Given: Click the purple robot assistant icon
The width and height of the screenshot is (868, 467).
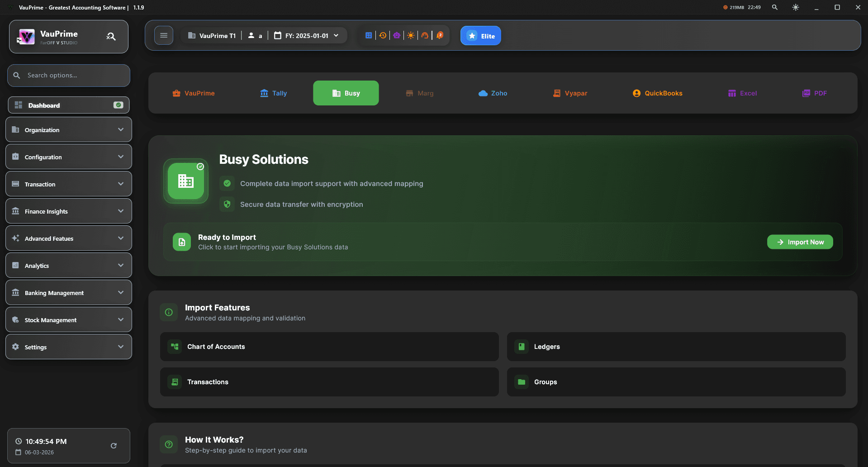Looking at the screenshot, I should pyautogui.click(x=397, y=35).
